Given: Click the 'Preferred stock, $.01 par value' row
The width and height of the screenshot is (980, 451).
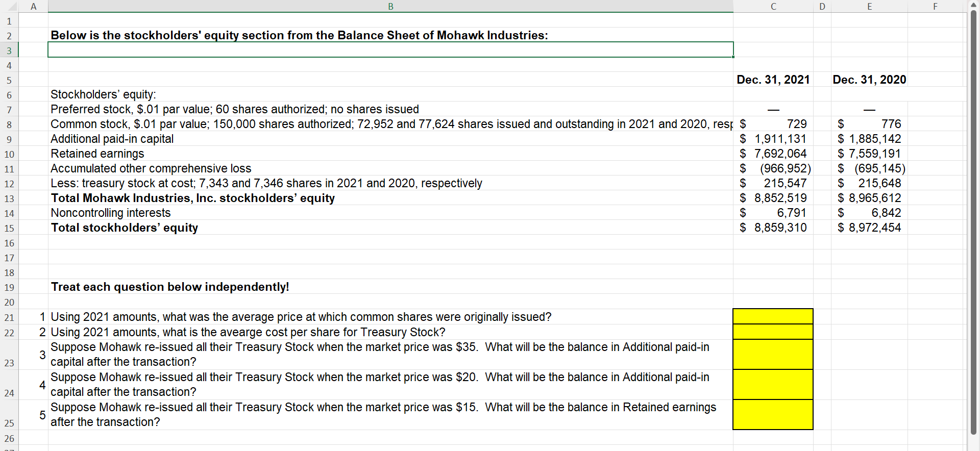Looking at the screenshot, I should pyautogui.click(x=234, y=109).
